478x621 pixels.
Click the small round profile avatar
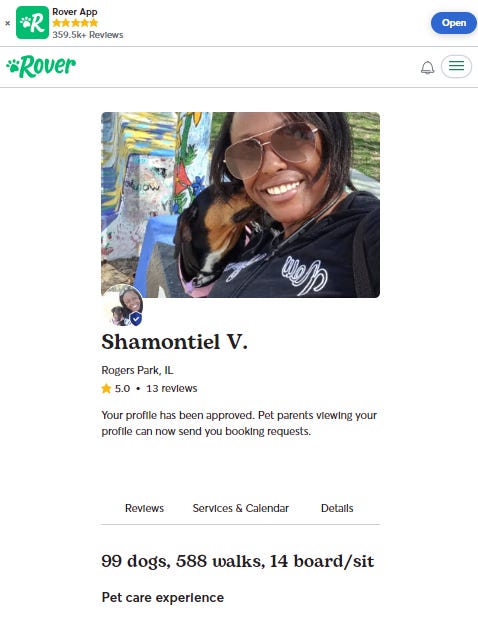click(122, 305)
